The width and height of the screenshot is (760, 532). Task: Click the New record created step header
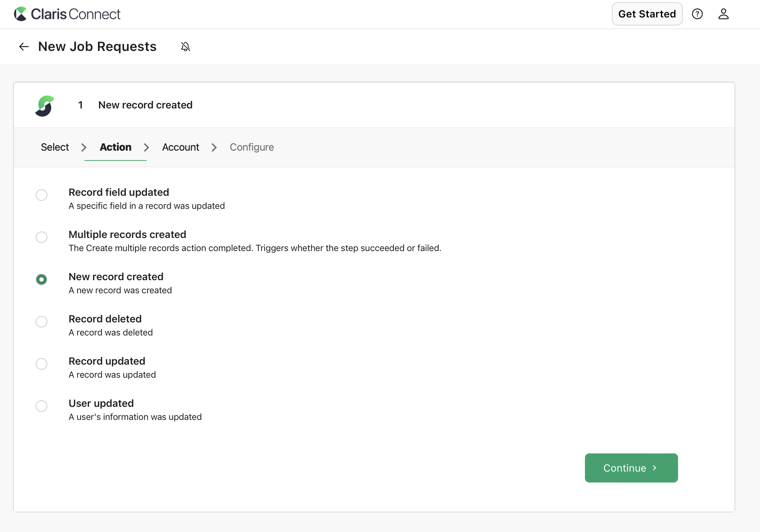pos(145,105)
